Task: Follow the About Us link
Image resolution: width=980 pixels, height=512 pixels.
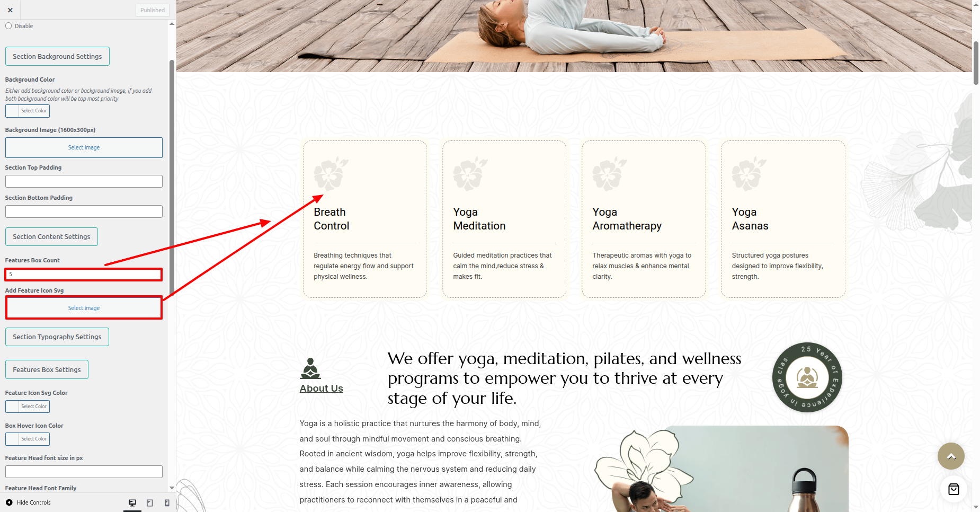Action: click(322, 389)
